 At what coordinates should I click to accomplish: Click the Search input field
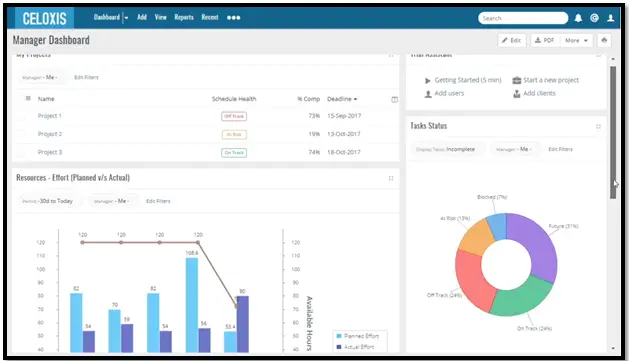(523, 18)
